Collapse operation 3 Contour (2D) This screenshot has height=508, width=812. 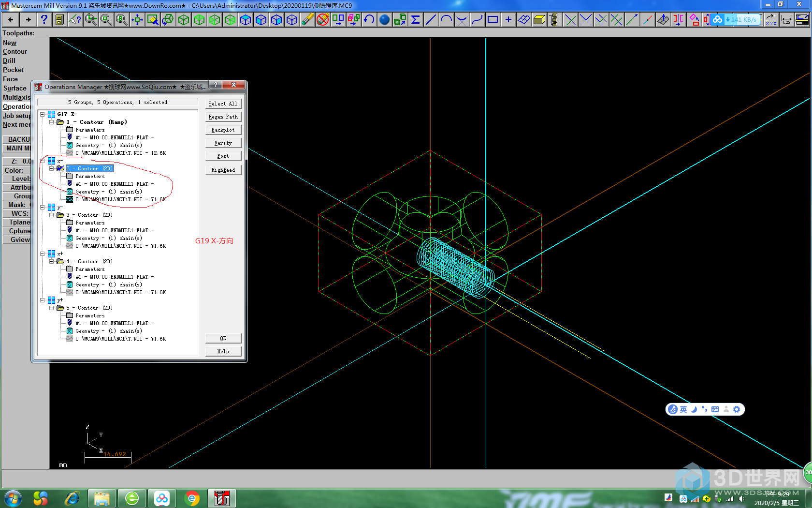click(x=52, y=215)
